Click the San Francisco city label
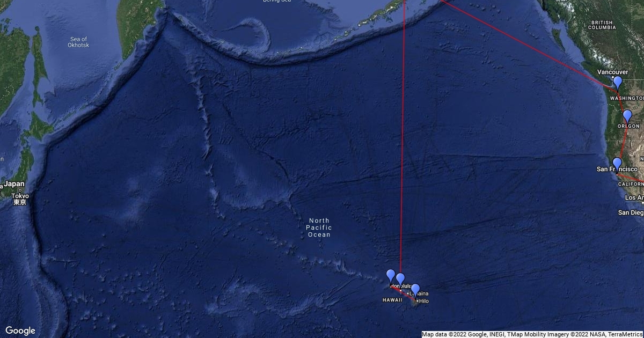 (x=617, y=170)
